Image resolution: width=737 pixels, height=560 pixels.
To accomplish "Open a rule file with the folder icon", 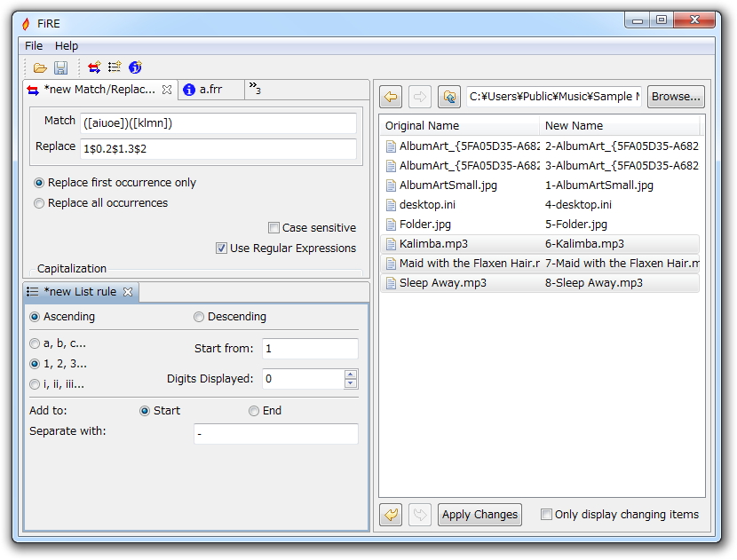I will tap(40, 67).
